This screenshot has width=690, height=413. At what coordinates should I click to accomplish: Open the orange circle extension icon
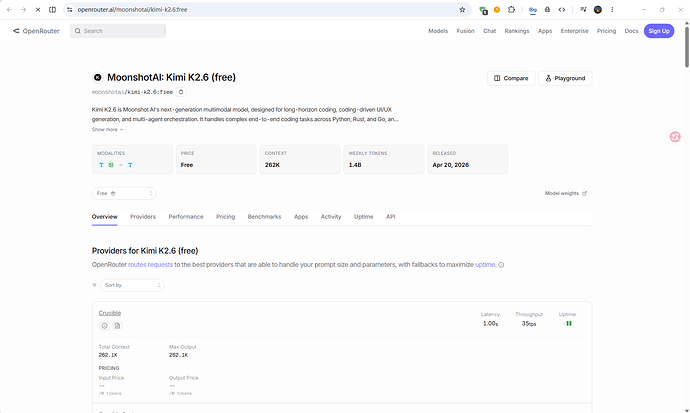497,10
